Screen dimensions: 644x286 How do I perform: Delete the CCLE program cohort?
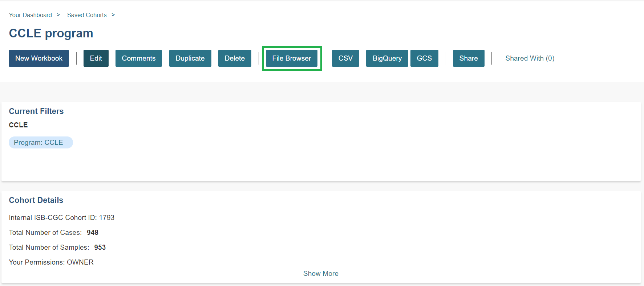tap(235, 58)
